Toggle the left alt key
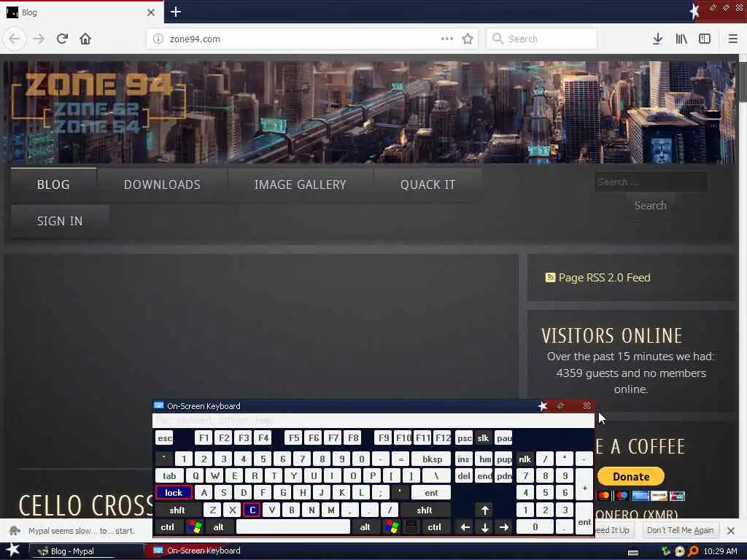 [219, 527]
